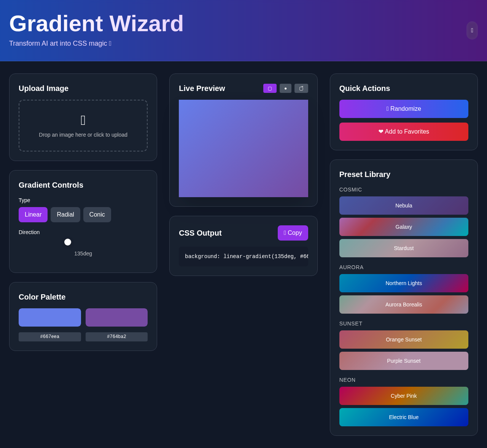Apply the Northern Lights preset
The height and width of the screenshot is (448, 487).
(x=404, y=283)
